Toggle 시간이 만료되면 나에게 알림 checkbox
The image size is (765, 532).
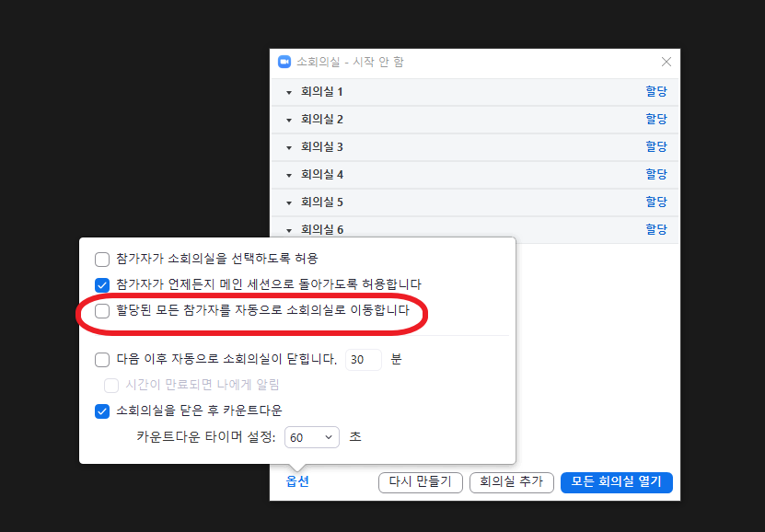(x=111, y=386)
